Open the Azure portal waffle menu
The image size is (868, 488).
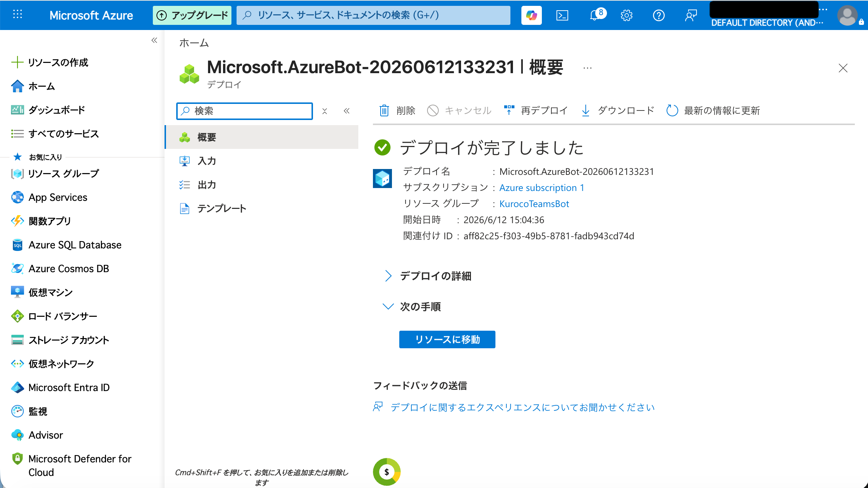point(17,15)
